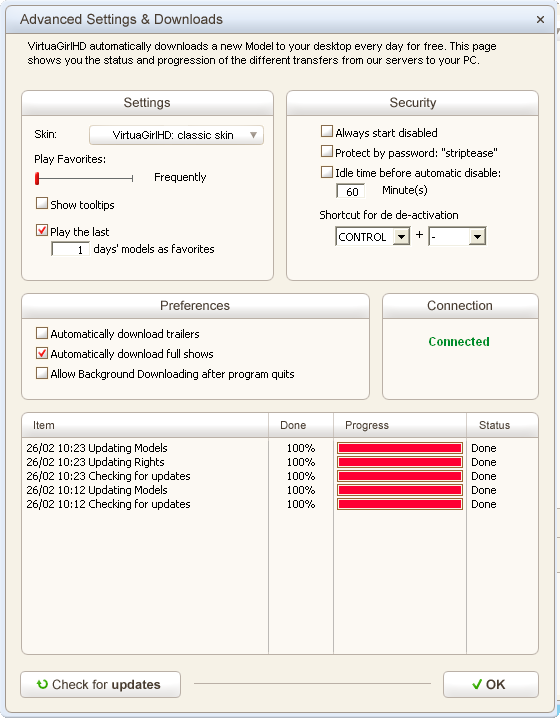Screen dimensions: 560x718
Task: Close the Advanced Settings dialog with X
Action: tap(540, 20)
